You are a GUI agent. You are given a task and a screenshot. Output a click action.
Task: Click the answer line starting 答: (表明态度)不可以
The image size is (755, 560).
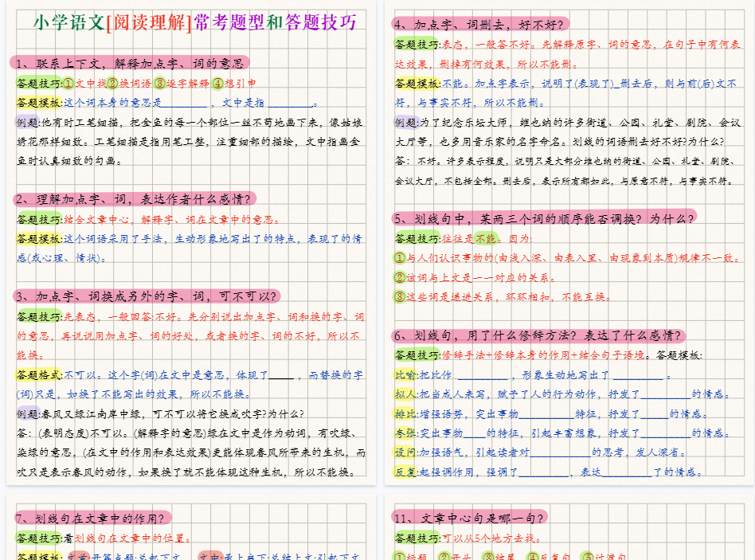pyautogui.click(x=188, y=433)
